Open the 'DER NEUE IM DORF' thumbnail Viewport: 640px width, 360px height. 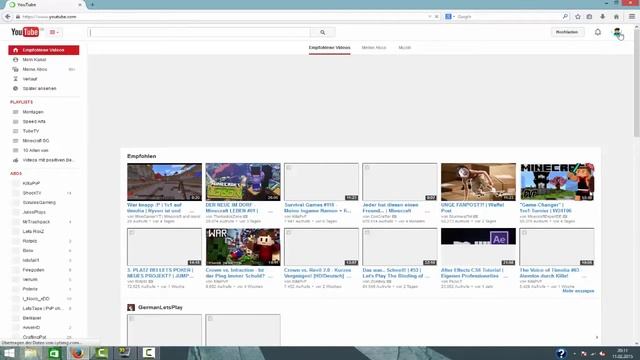[x=243, y=182]
